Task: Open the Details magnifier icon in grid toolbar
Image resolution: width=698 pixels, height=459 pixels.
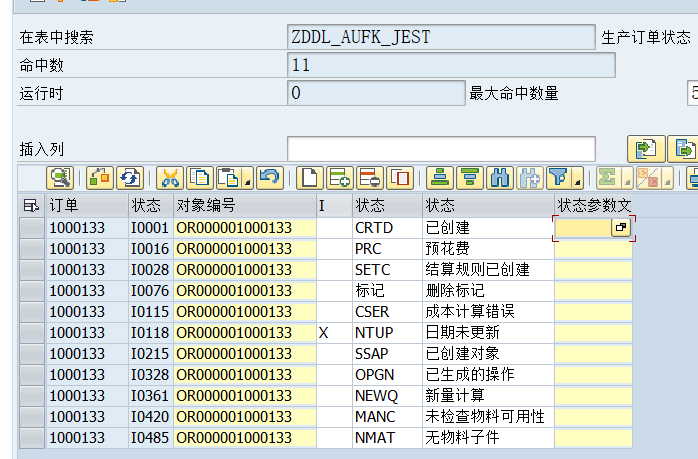Action: coord(60,179)
